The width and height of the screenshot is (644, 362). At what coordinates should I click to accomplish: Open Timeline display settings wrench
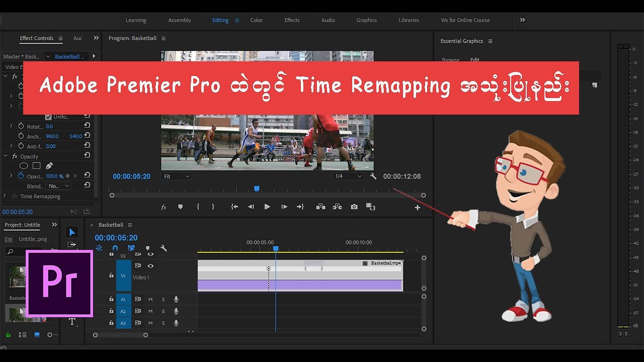(164, 248)
